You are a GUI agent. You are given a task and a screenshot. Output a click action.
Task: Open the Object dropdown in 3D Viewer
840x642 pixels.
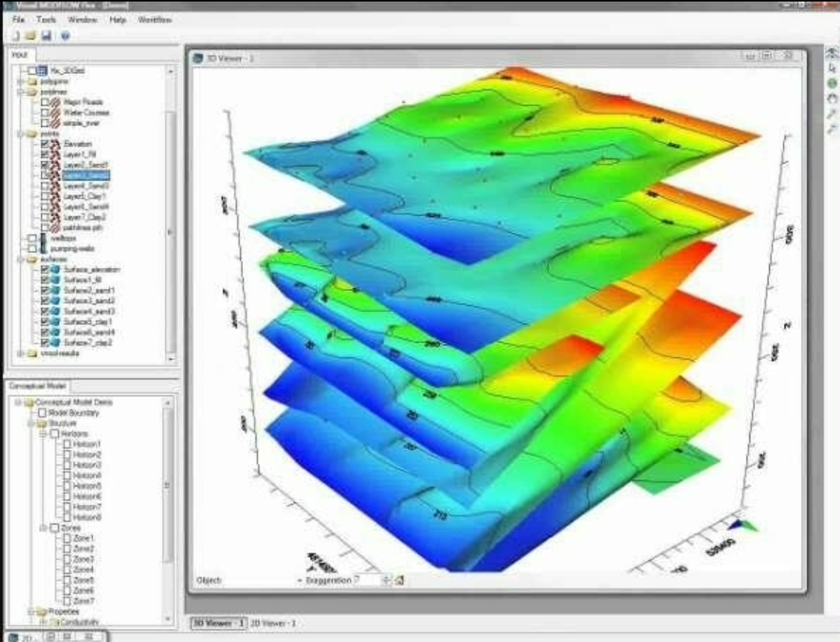(x=299, y=581)
